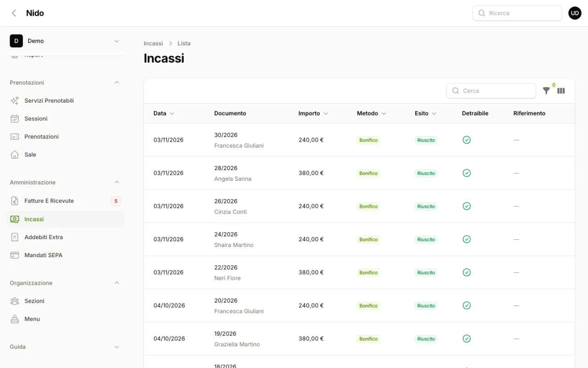588x368 pixels.
Task: Click the Sezioni people icon
Action: coord(15,301)
